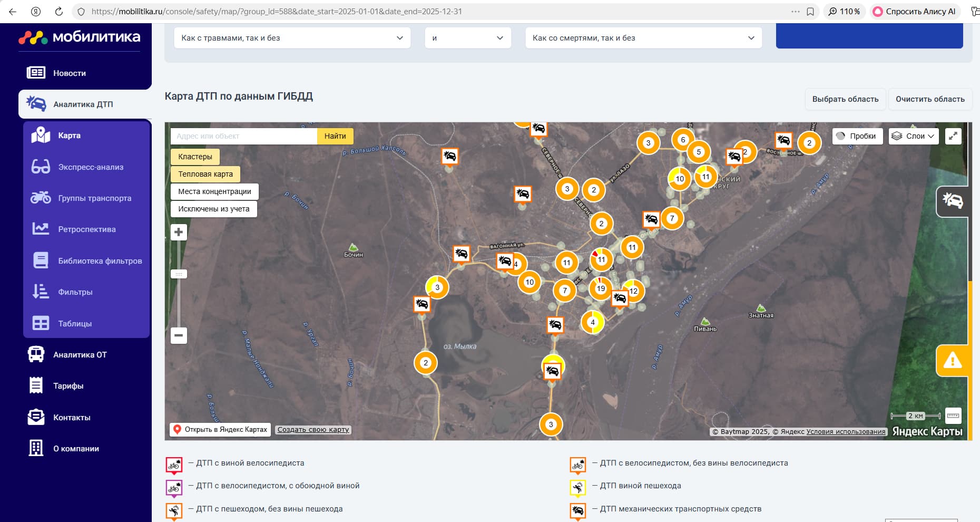The width and height of the screenshot is (980, 522).
Task: Reload the page in the browser
Action: click(x=59, y=12)
